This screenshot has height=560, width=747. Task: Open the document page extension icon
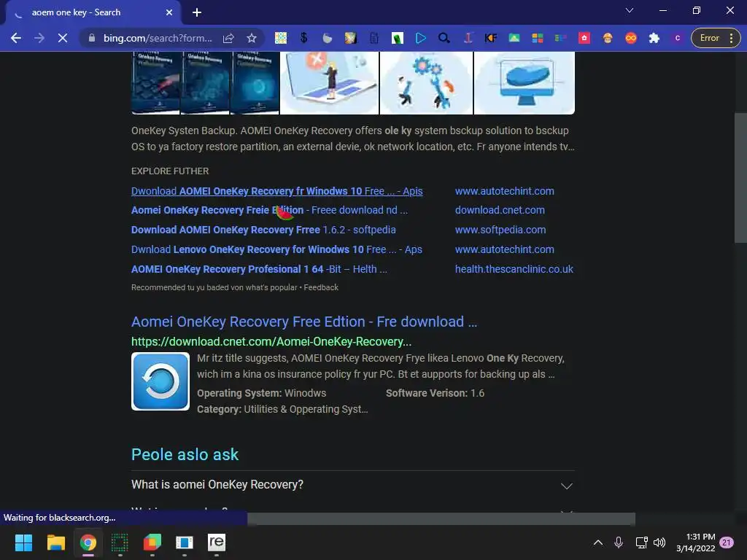374,38
